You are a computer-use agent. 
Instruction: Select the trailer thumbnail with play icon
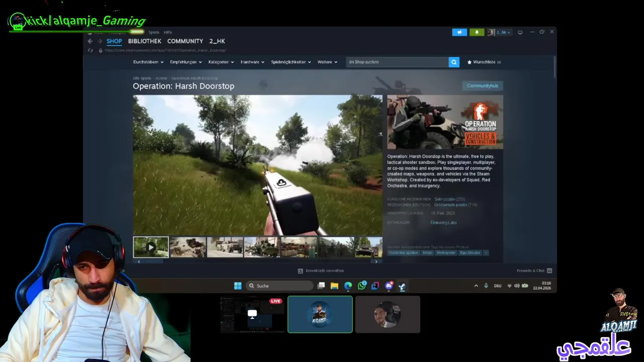coord(151,247)
